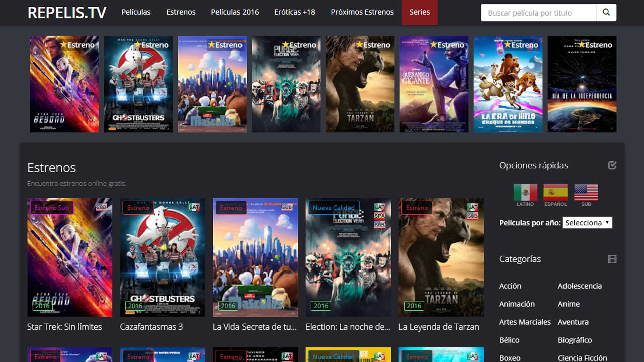
Task: Go to Próximos Estrenos
Action: pos(362,12)
